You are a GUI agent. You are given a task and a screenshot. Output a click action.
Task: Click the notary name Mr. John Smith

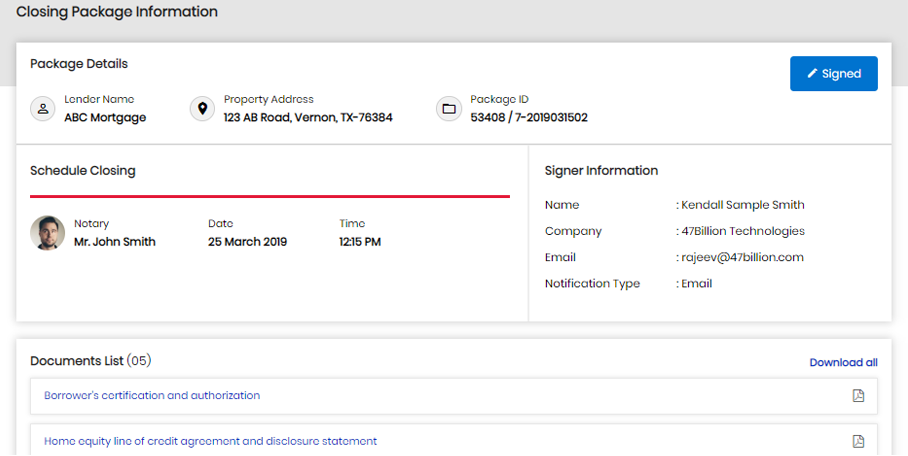click(115, 242)
